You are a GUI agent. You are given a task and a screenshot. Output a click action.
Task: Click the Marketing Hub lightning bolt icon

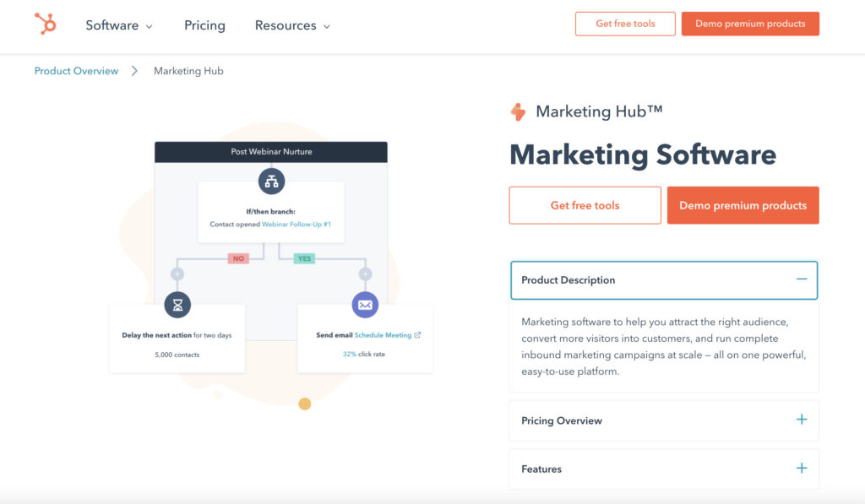[x=518, y=112]
